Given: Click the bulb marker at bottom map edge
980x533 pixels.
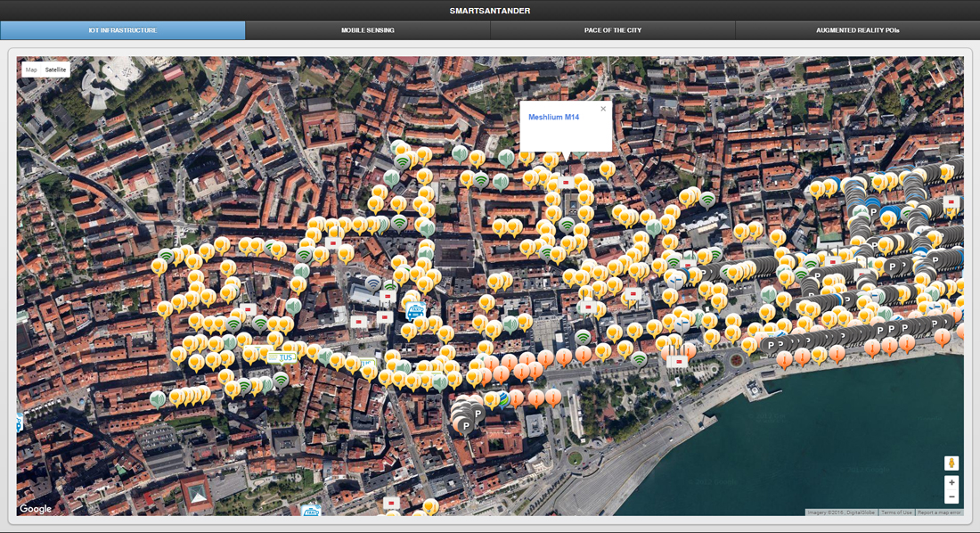Looking at the screenshot, I should (430, 506).
